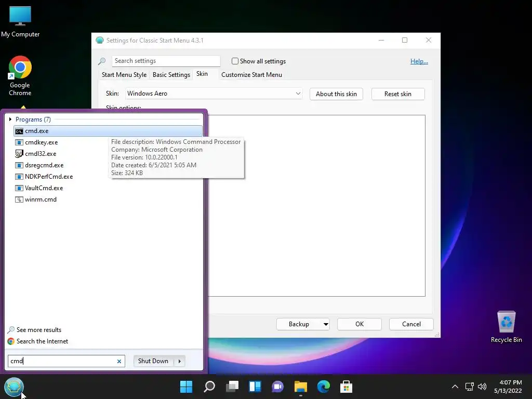Open the Help... link
This screenshot has height=399, width=532.
419,61
